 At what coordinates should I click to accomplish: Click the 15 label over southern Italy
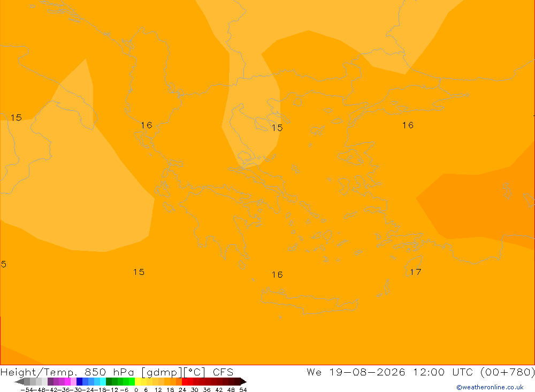pos(16,118)
